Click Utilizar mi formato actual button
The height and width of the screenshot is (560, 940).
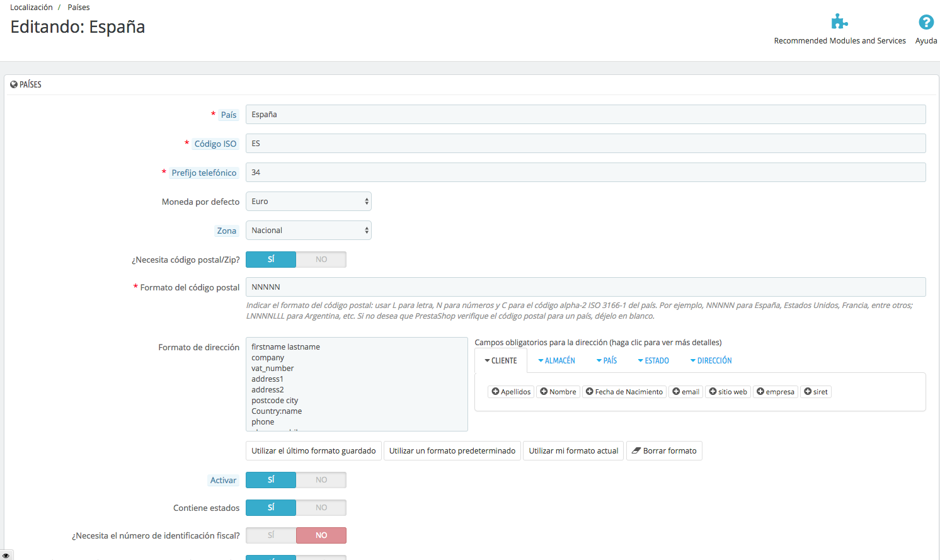(573, 451)
